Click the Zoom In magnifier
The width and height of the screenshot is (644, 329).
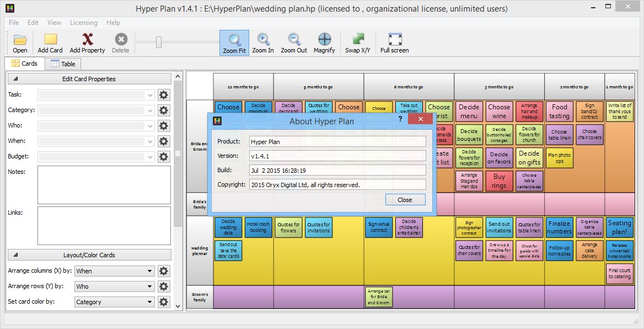coord(263,43)
